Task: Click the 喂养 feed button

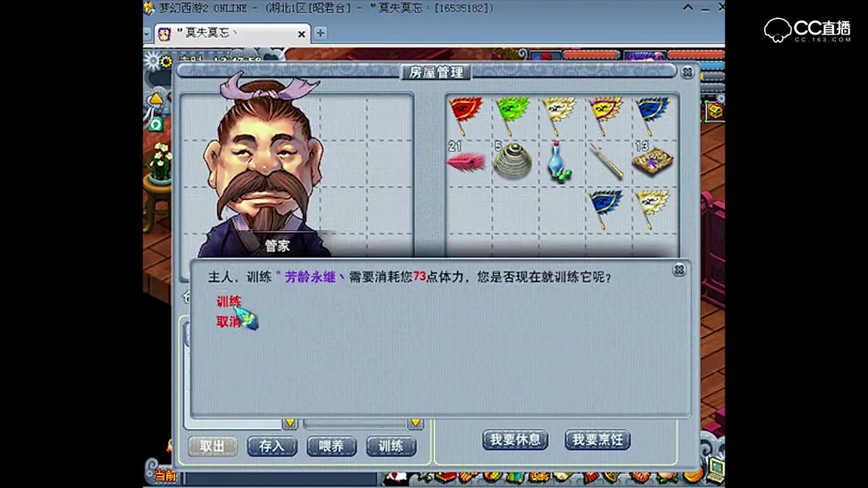Action: (x=332, y=446)
